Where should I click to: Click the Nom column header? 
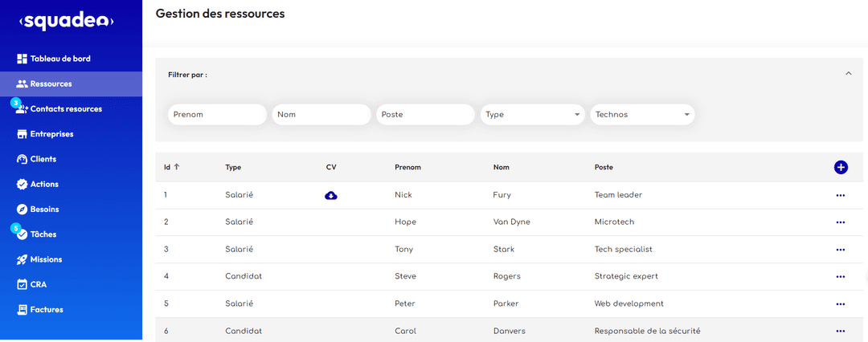[501, 167]
